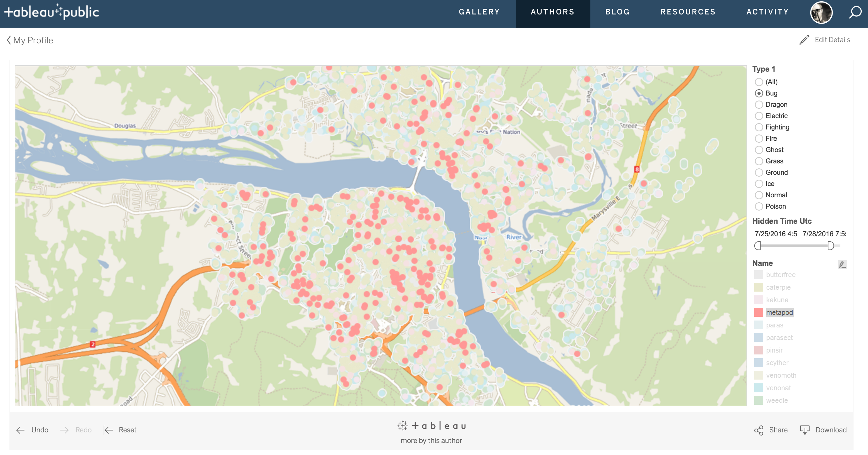Click the Tableau Public logo
This screenshot has height=455, width=868.
click(52, 12)
